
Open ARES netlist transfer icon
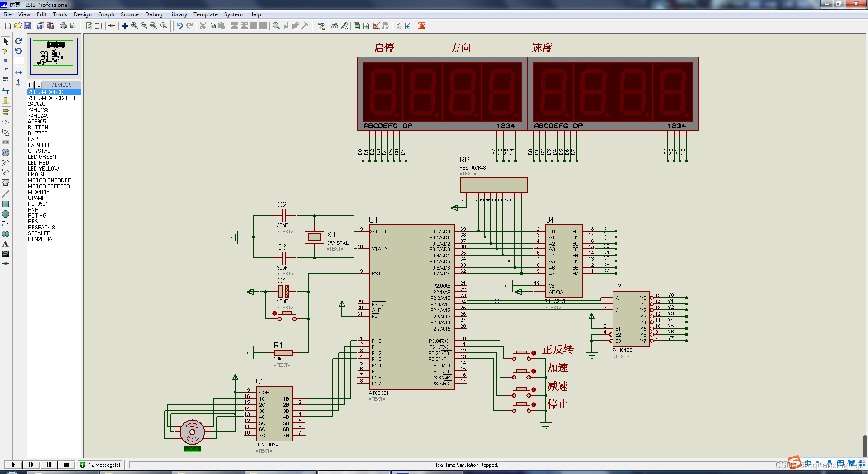tap(421, 26)
